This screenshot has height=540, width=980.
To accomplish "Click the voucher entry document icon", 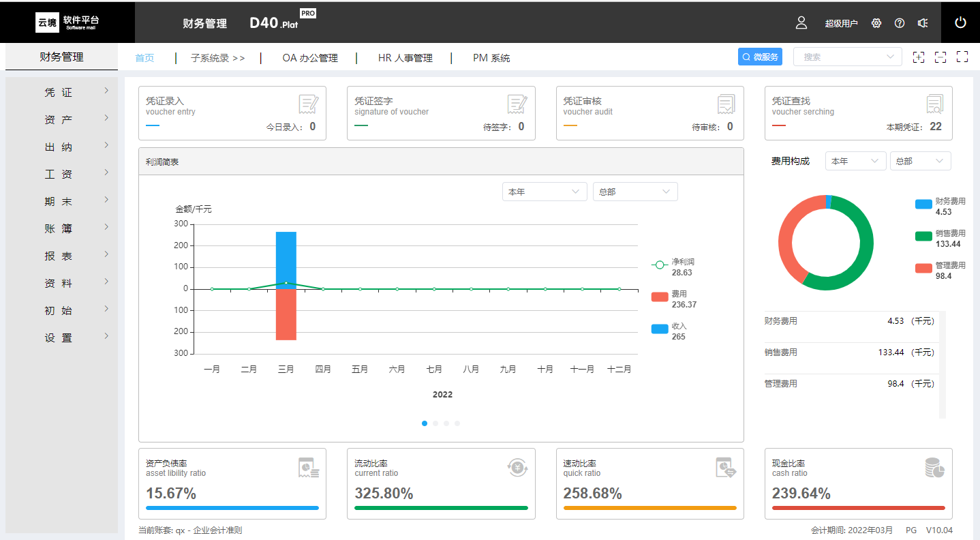I will [308, 104].
